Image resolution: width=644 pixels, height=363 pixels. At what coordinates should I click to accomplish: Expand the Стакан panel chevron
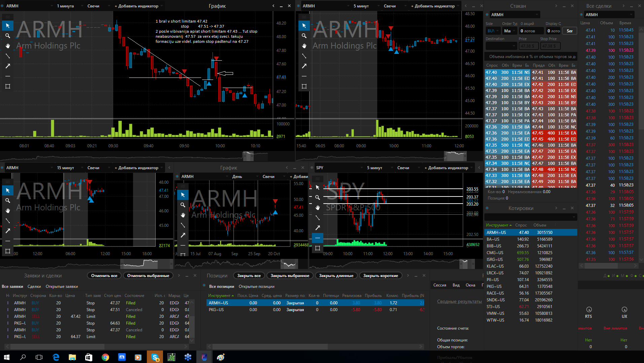pyautogui.click(x=556, y=6)
